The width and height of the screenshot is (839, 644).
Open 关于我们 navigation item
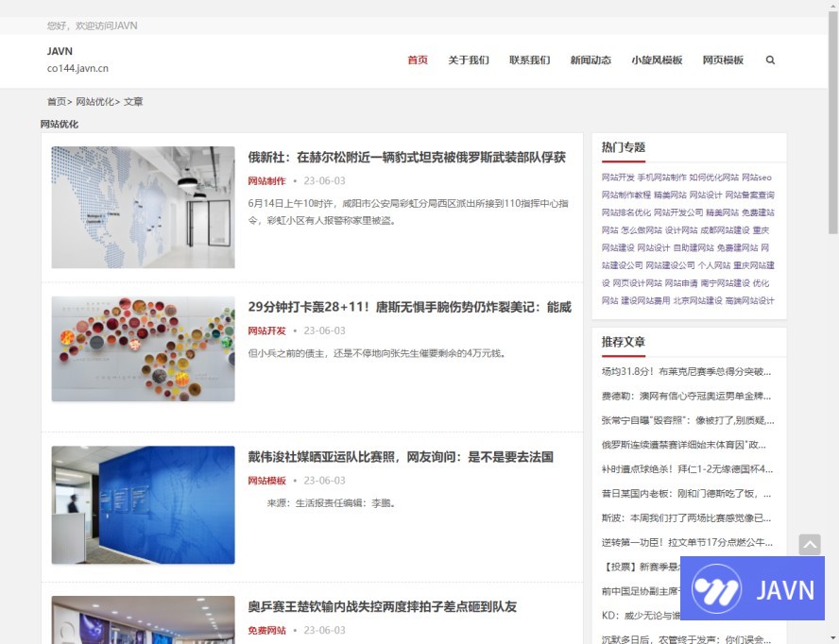click(x=469, y=59)
